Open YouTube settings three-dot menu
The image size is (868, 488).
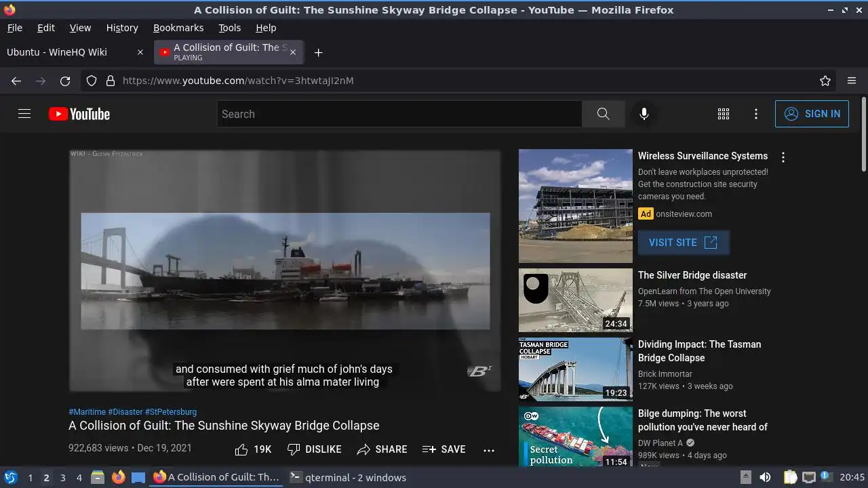(x=756, y=114)
